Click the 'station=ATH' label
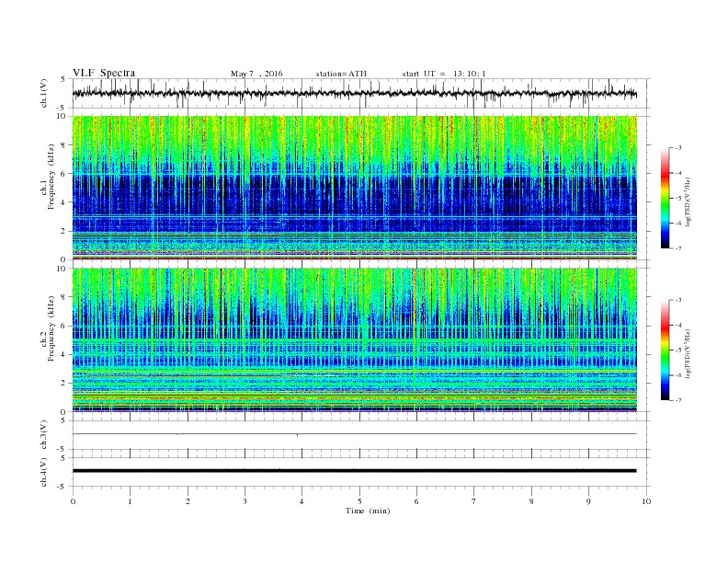 (x=341, y=74)
